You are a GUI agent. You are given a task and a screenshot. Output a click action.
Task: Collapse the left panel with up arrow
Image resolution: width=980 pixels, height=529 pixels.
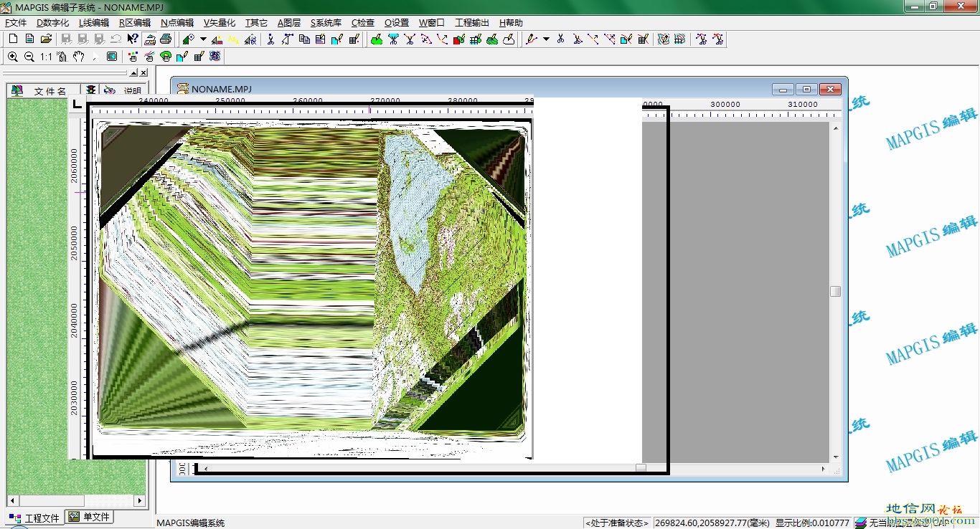134,73
